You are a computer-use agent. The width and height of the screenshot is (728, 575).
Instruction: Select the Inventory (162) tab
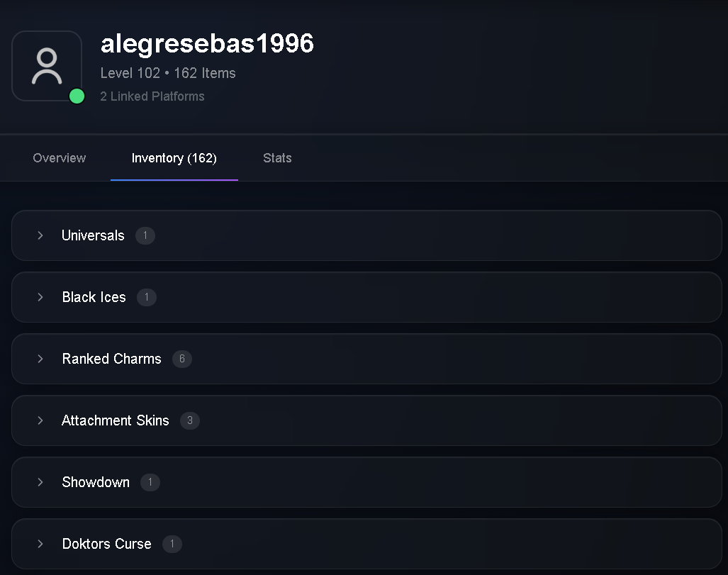174,158
